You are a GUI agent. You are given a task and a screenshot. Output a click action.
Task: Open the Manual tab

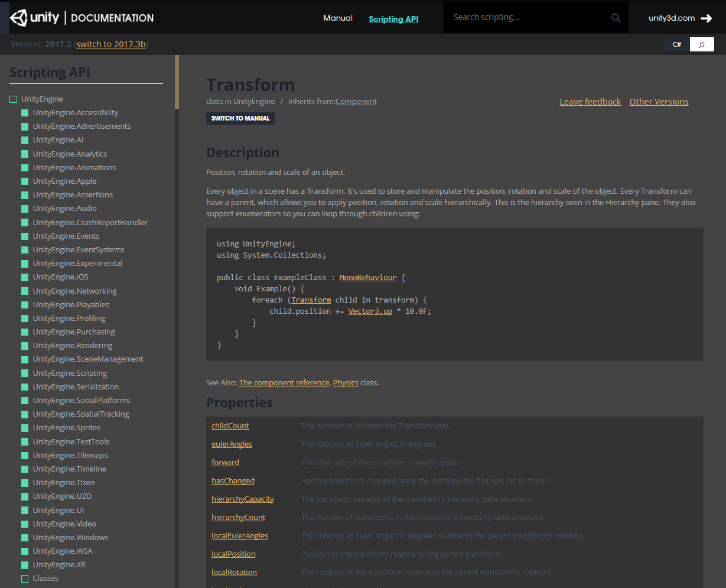(x=338, y=18)
